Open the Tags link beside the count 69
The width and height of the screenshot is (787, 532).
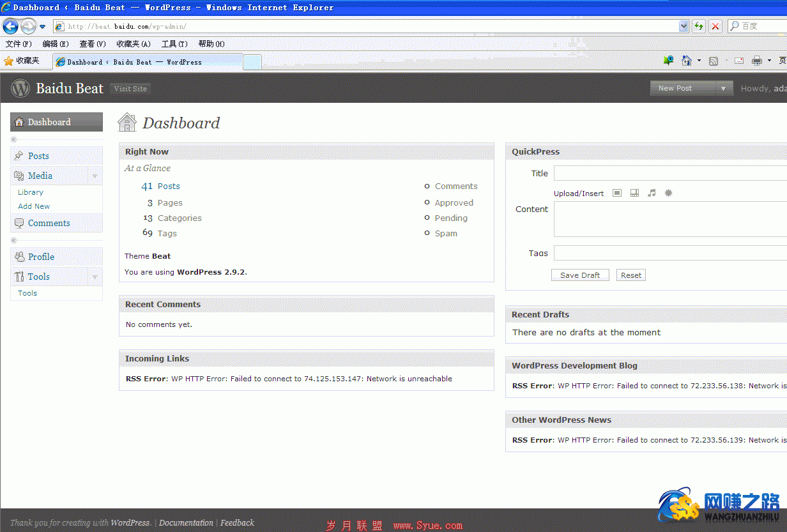tap(167, 234)
